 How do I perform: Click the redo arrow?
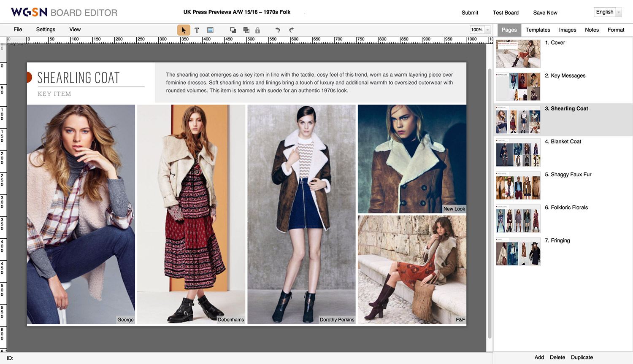[291, 30]
